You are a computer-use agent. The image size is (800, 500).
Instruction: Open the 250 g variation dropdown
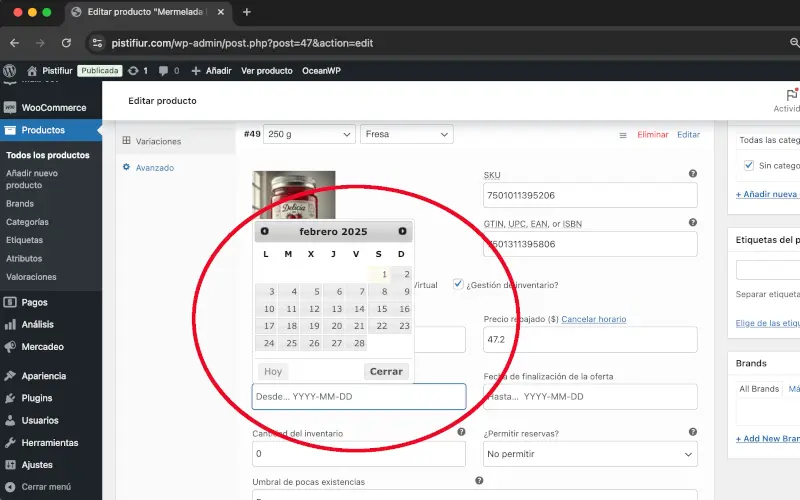[309, 134]
